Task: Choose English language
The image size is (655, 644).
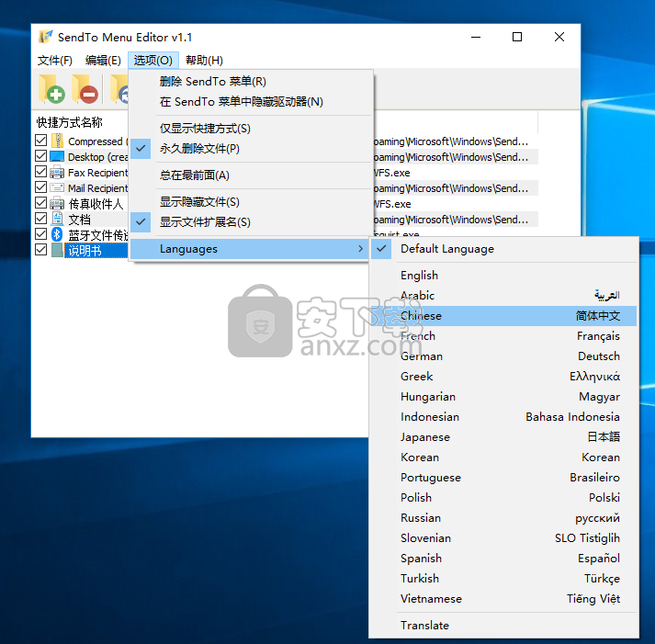Action: pyautogui.click(x=503, y=276)
